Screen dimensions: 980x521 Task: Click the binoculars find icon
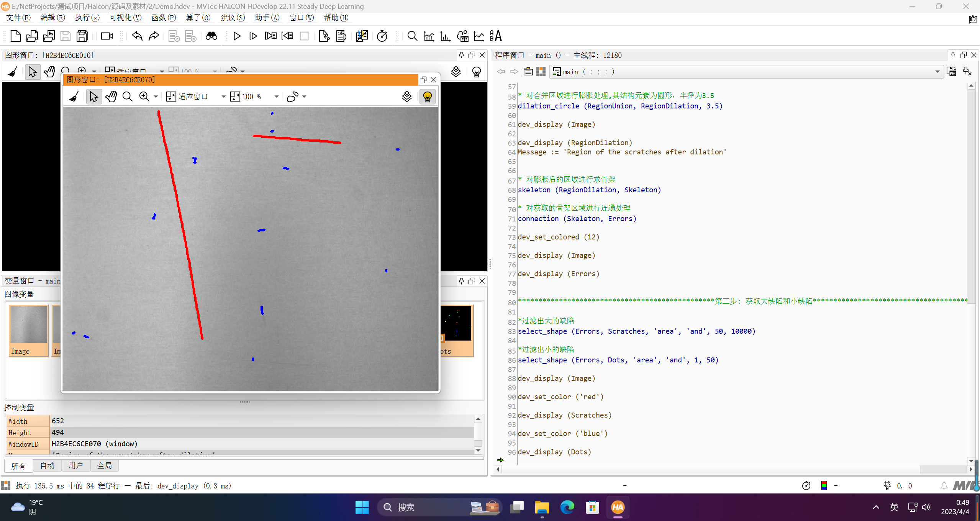point(211,36)
